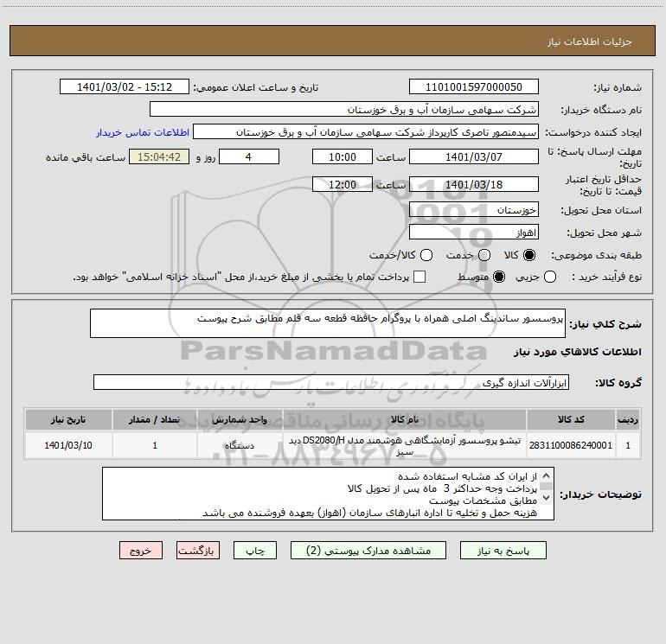Open مشاهده مدارک پیوستی (2) button
Screen dimensions: 666x644
click(x=368, y=551)
